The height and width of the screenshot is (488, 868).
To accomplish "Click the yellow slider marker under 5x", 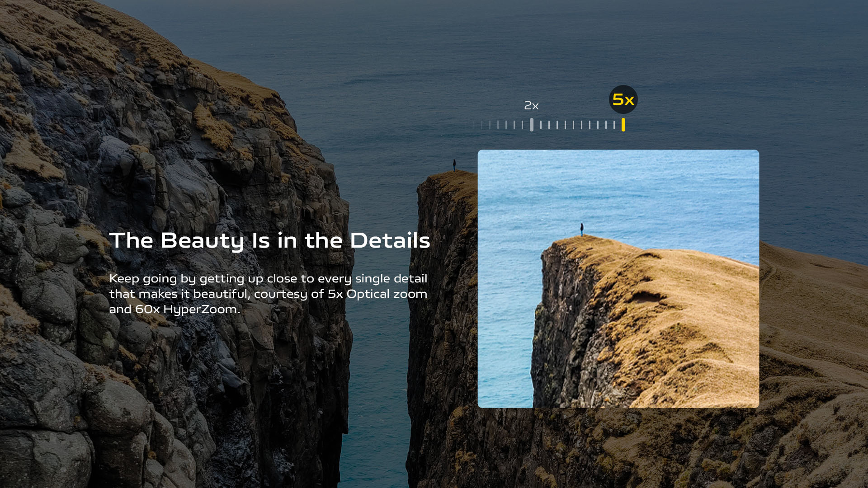I will coord(623,125).
